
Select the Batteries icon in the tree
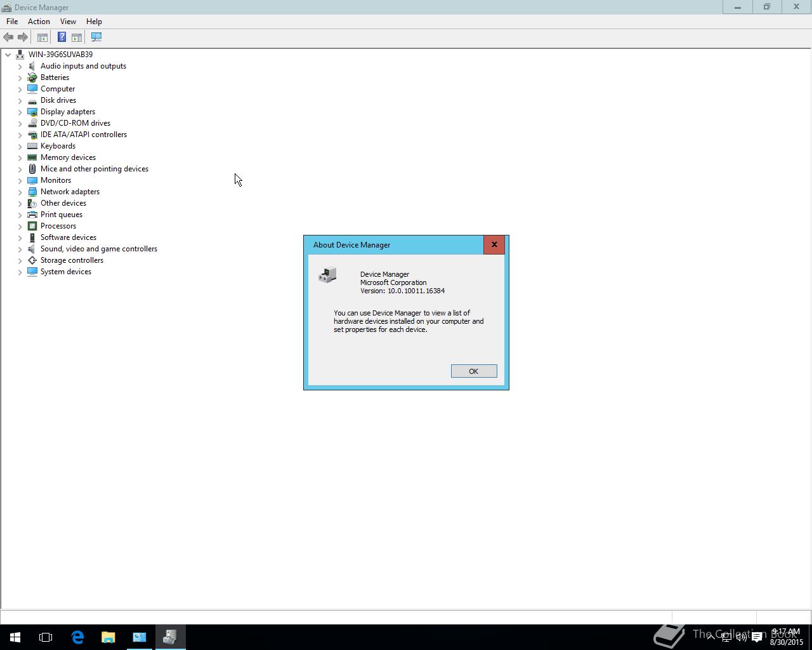click(32, 77)
